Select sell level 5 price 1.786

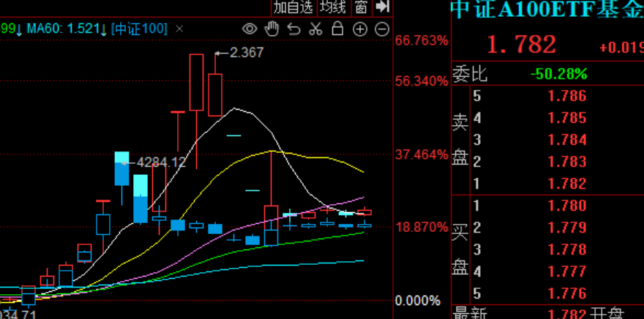[567, 96]
